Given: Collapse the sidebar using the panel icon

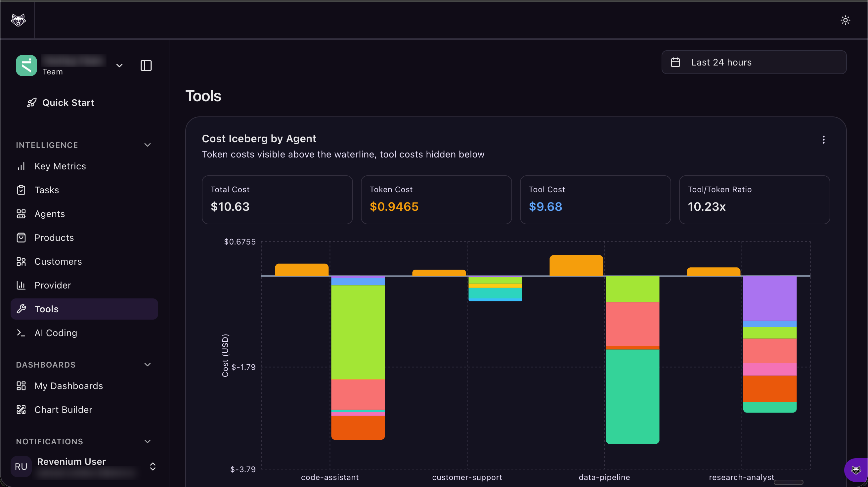Looking at the screenshot, I should click(146, 66).
